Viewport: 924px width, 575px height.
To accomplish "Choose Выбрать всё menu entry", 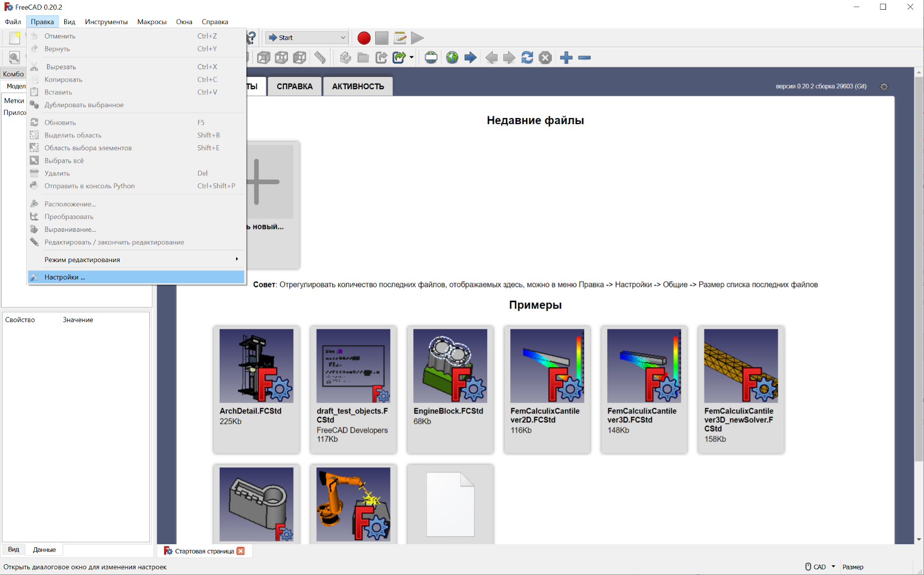I will click(137, 161).
